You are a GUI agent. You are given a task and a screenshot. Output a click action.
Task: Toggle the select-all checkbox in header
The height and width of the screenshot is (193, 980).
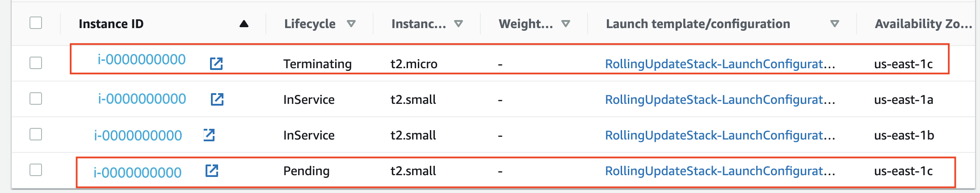[36, 23]
